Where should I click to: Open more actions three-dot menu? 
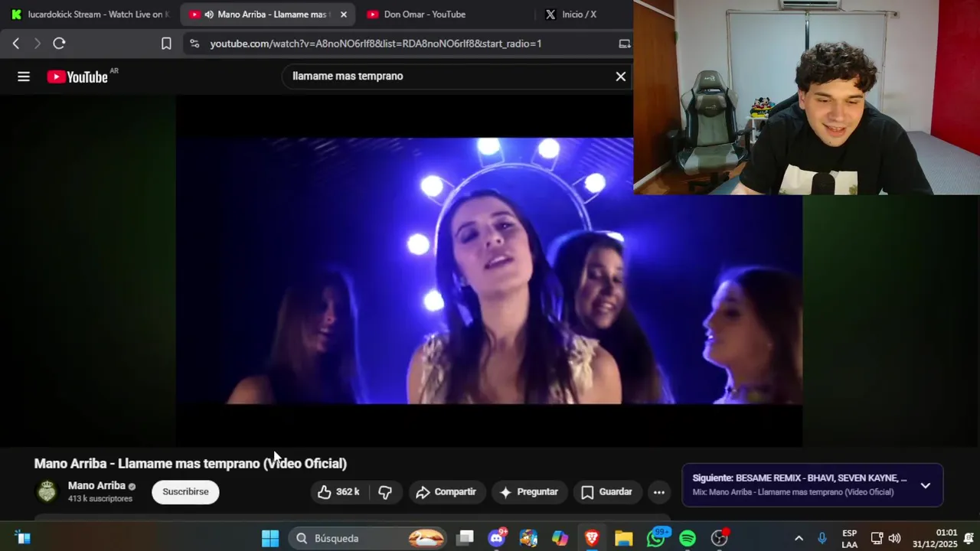pyautogui.click(x=659, y=492)
